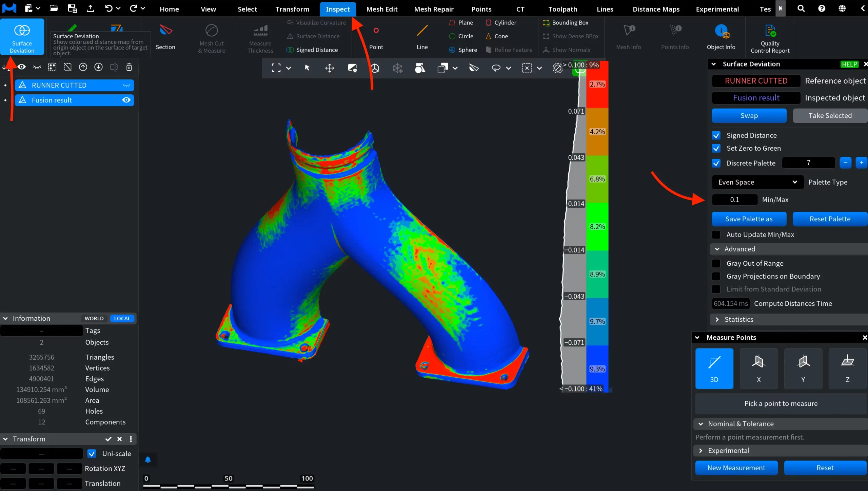Hide the Fusion result object
Viewport: 868px width, 491px height.
point(126,100)
